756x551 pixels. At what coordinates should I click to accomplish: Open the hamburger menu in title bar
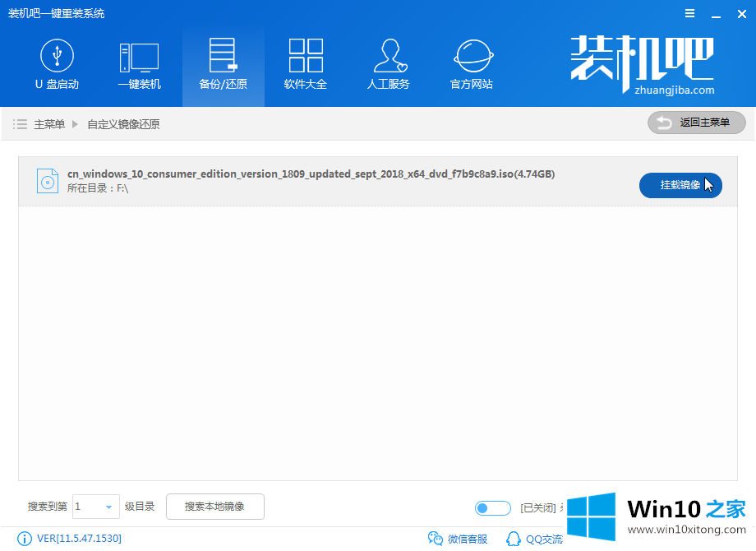point(690,13)
